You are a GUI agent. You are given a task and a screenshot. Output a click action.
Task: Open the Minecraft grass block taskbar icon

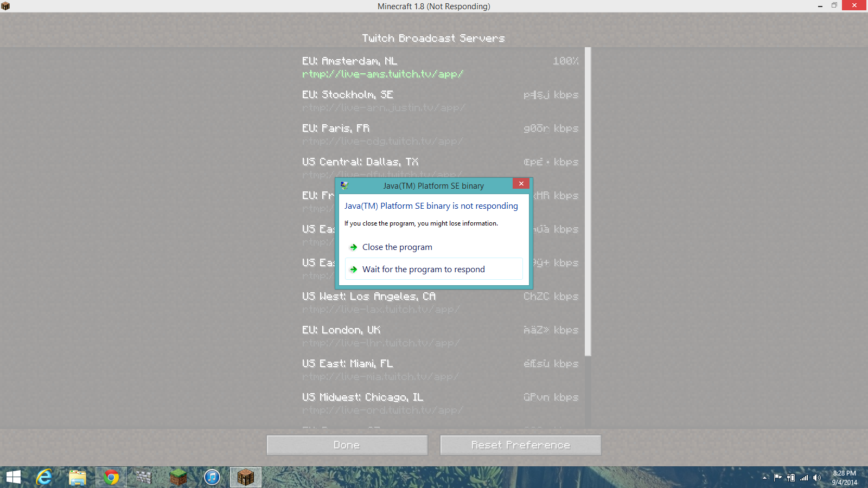178,477
